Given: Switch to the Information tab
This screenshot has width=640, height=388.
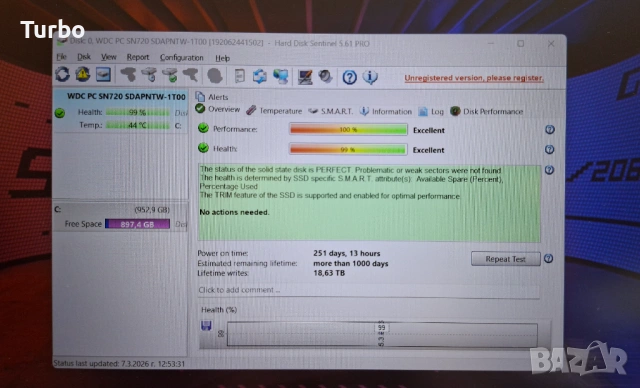Looking at the screenshot, I should [x=386, y=111].
